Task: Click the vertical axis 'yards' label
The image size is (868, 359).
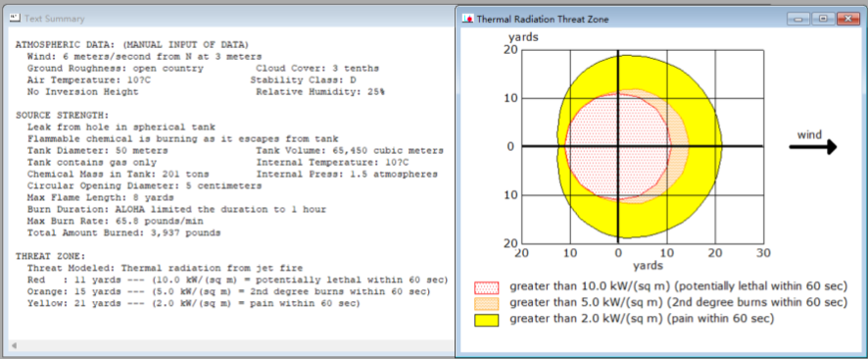Action: tap(524, 37)
